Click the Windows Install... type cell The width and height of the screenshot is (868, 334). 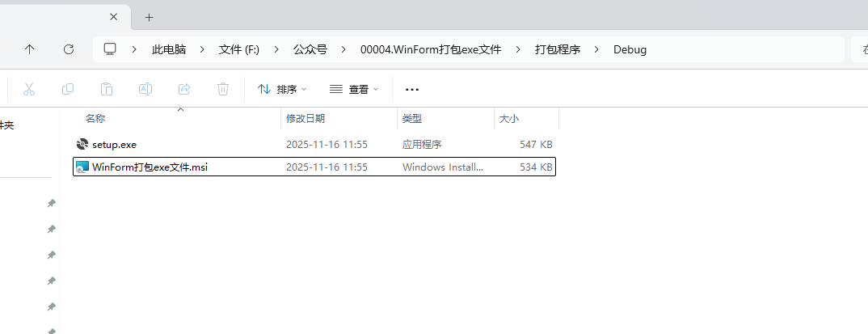coord(443,167)
